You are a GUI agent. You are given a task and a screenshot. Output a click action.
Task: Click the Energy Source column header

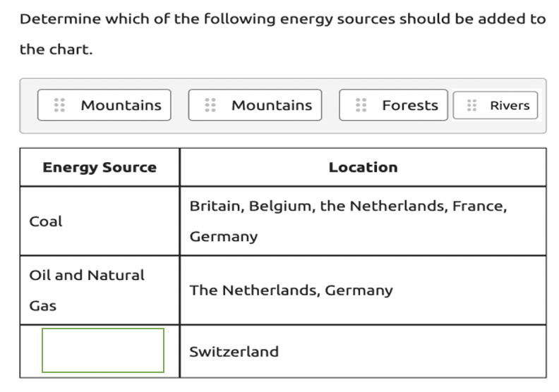point(100,167)
